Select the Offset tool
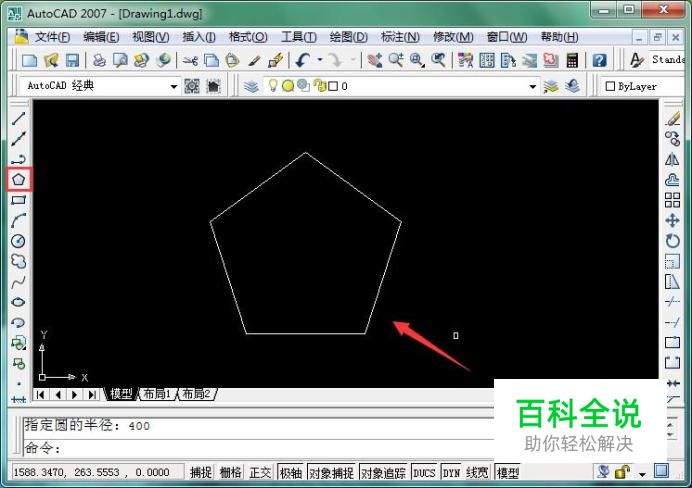Viewport: 692px width, 488px height. pos(673,180)
